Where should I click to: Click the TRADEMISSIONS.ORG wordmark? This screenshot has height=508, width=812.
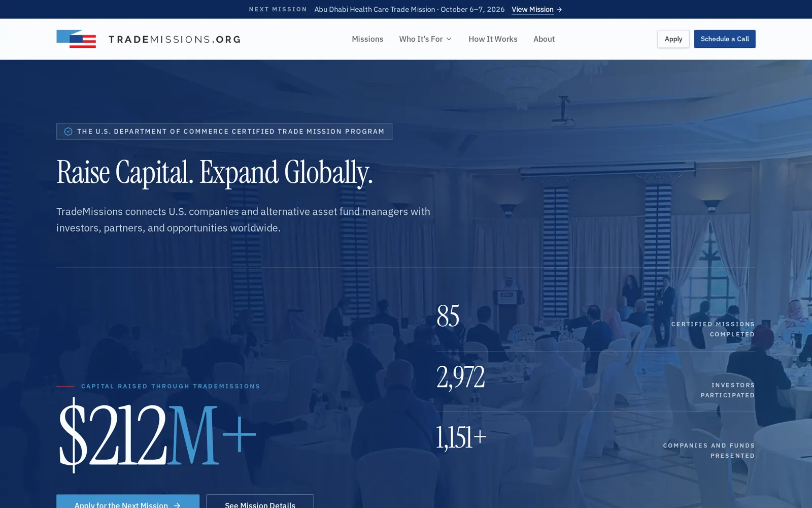point(175,39)
